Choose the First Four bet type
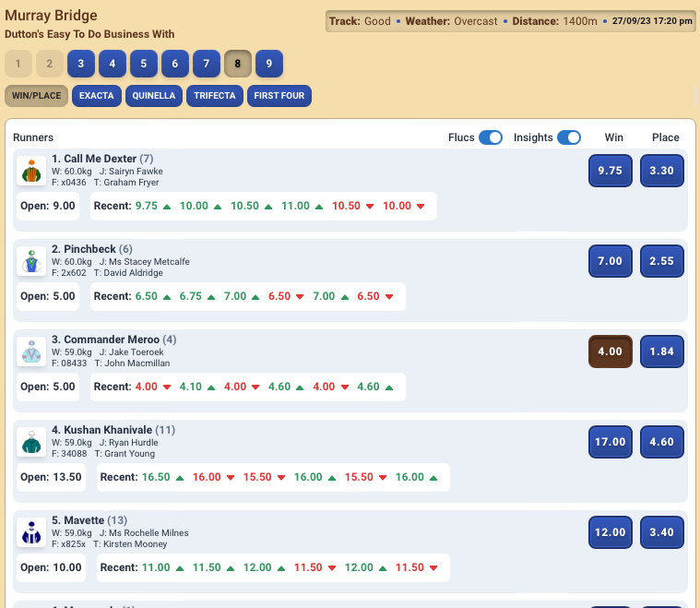The image size is (700, 608). tap(279, 96)
